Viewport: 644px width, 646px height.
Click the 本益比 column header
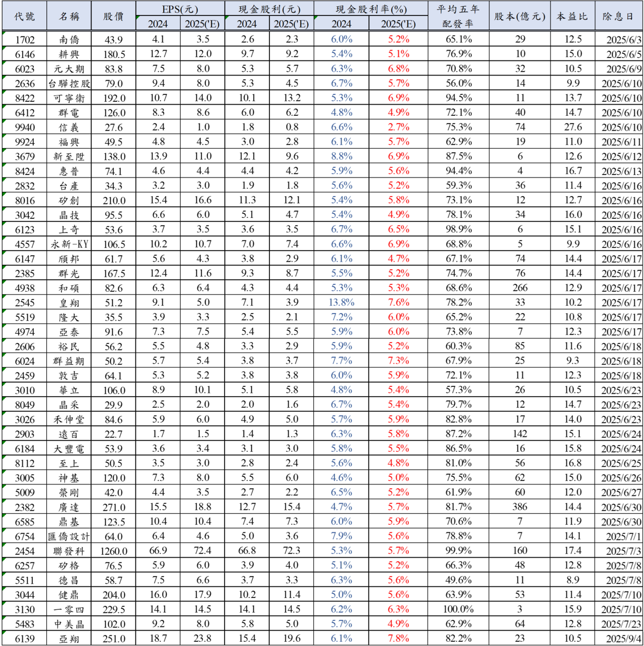point(573,16)
